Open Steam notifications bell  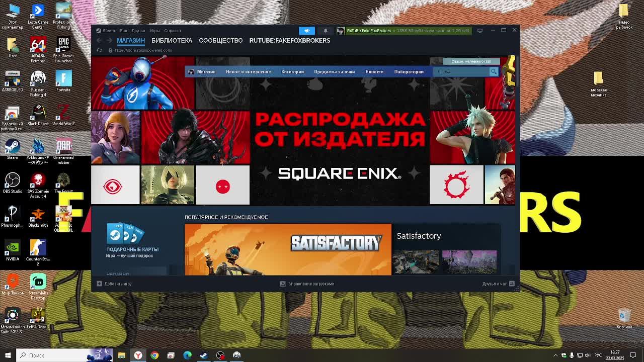pyautogui.click(x=326, y=31)
